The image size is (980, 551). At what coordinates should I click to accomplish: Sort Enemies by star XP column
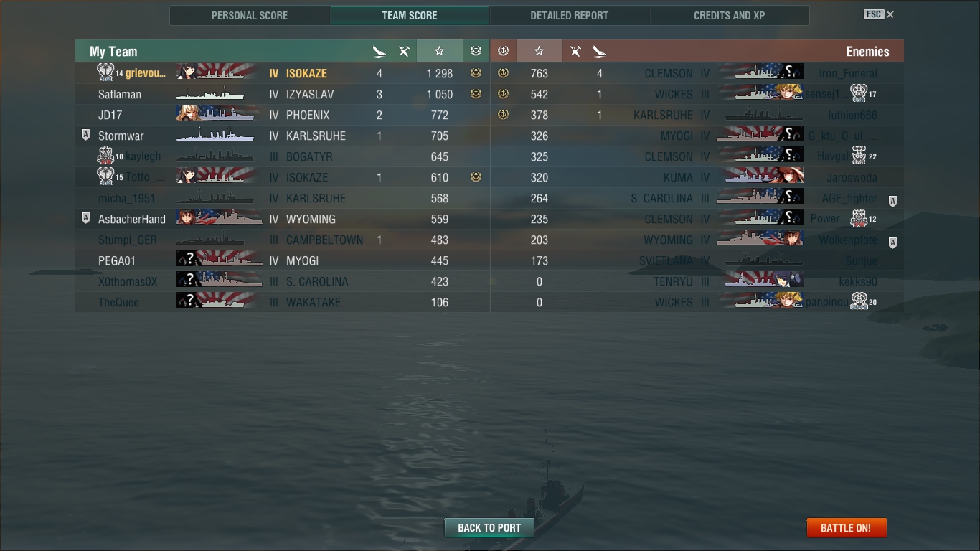540,51
